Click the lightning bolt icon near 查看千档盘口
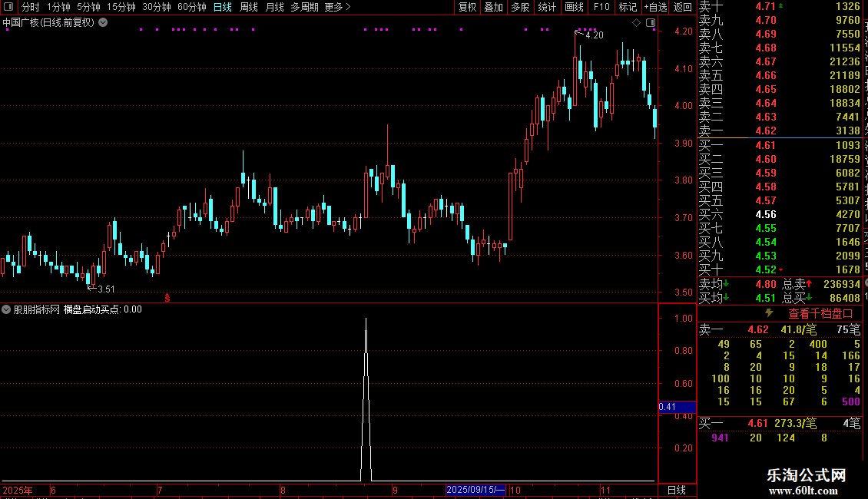868x499 pixels. 769,313
